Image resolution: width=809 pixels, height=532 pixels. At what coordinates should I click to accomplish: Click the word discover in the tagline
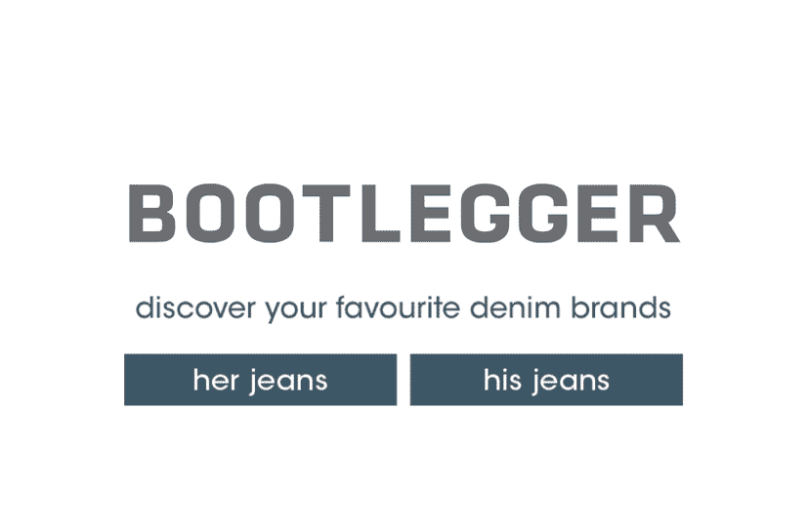[195, 307]
